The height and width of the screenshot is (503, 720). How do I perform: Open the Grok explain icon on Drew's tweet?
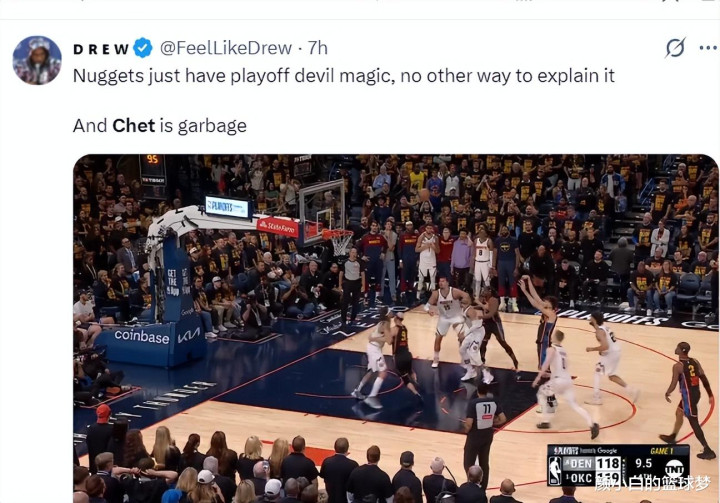tap(675, 48)
